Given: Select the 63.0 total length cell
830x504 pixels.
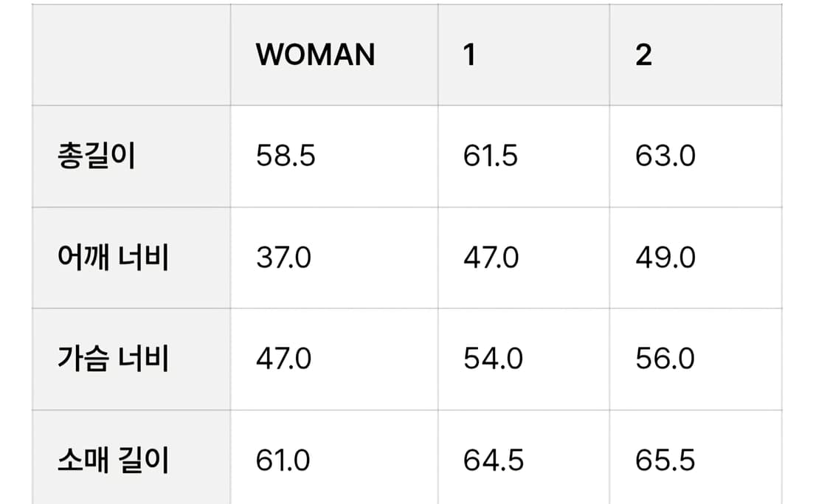Looking at the screenshot, I should tap(665, 156).
